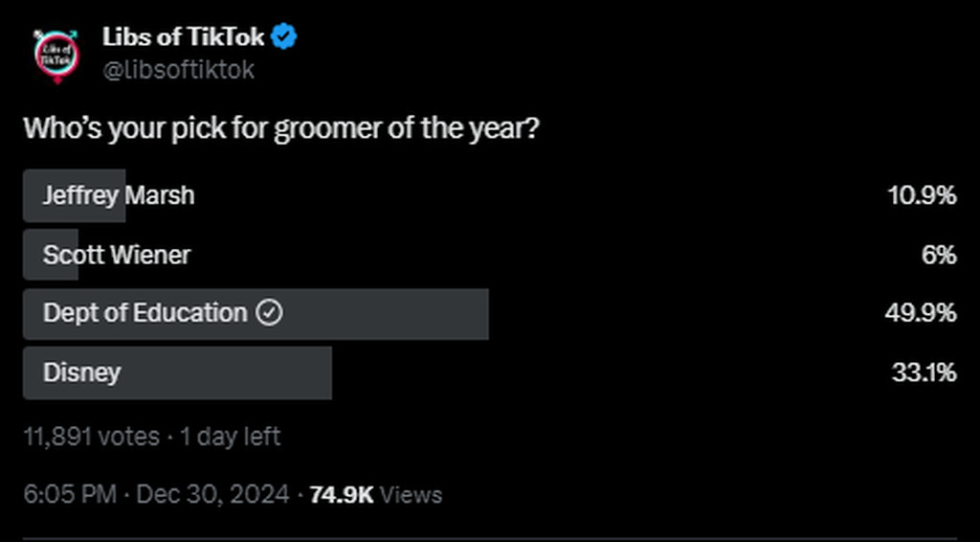Choose the Scott Wiener poll option
Image resolution: width=980 pixels, height=542 pixels.
[117, 255]
